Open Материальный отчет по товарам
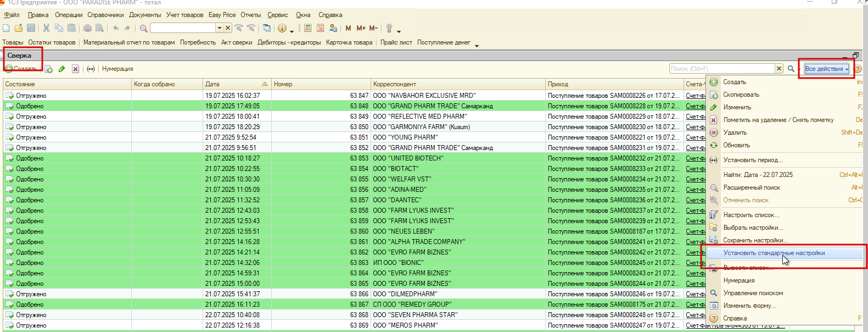 [x=129, y=42]
